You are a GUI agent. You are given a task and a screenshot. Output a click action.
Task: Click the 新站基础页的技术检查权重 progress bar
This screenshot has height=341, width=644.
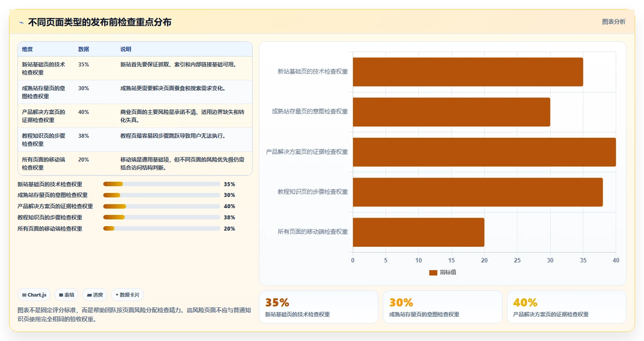pos(162,184)
